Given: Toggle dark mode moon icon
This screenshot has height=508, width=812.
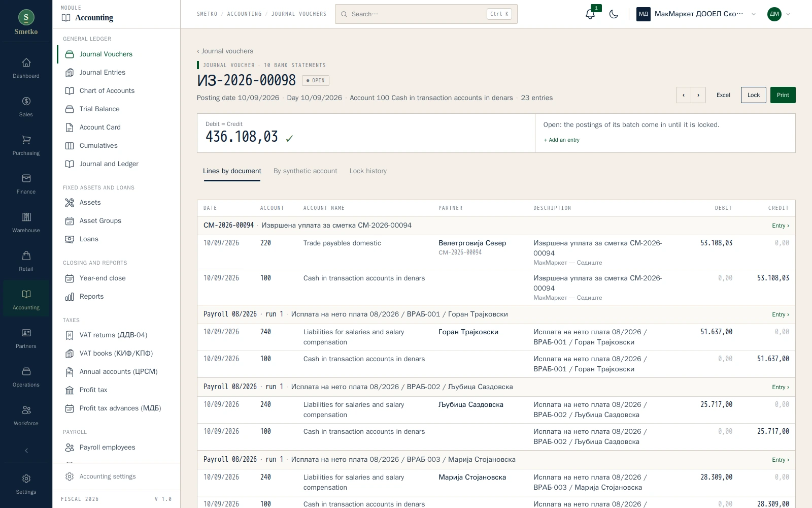Looking at the screenshot, I should 614,14.
